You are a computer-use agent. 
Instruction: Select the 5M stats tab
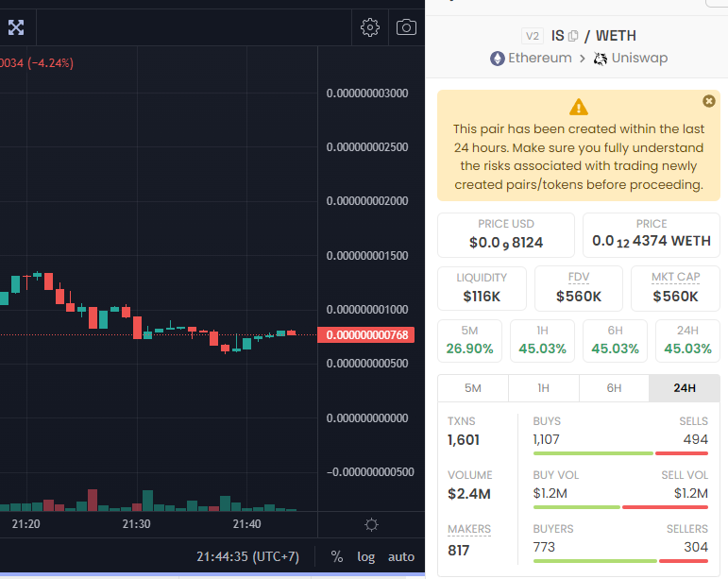(473, 388)
